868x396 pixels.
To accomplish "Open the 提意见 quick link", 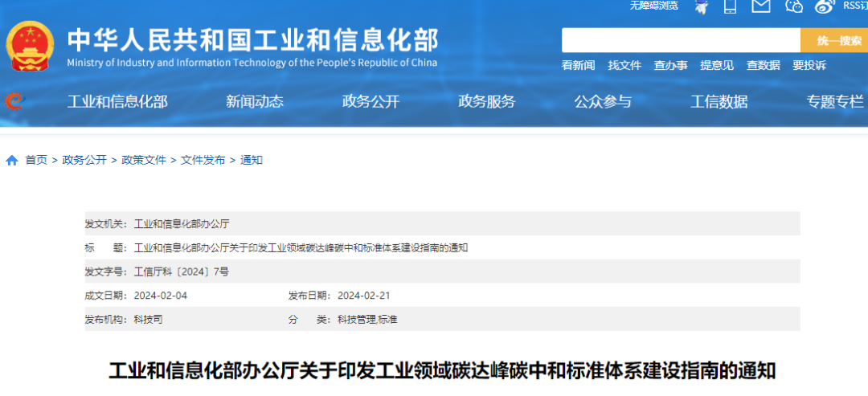I will pos(717,65).
